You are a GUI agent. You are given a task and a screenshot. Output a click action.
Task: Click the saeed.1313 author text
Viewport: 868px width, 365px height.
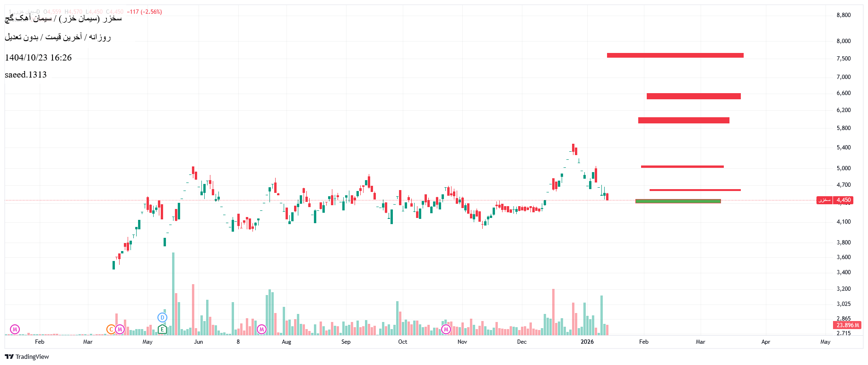click(26, 75)
